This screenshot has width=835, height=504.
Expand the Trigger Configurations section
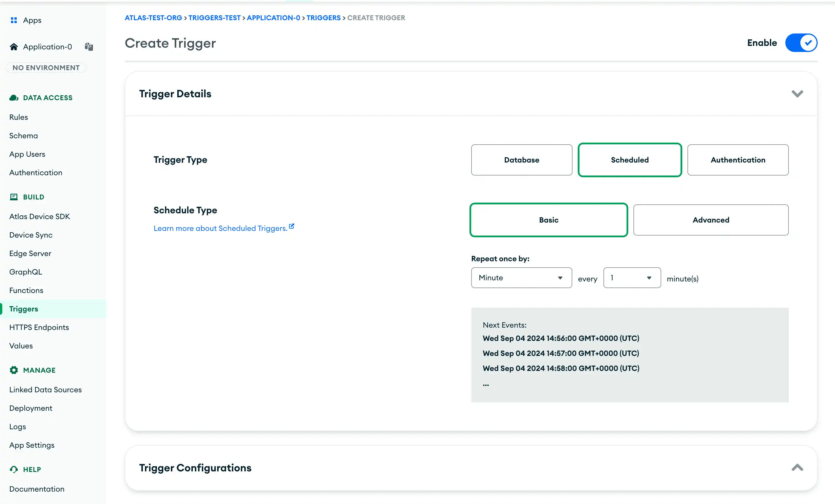tap(798, 468)
